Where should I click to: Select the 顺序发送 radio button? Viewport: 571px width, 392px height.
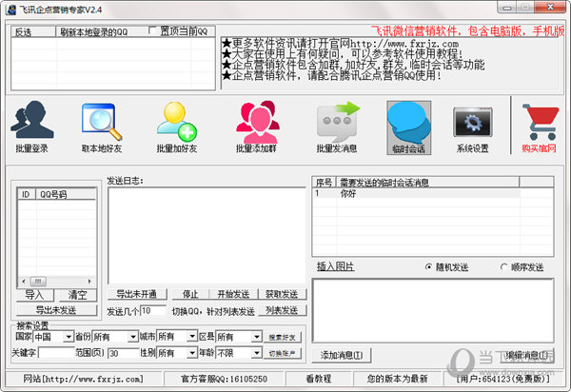(503, 267)
